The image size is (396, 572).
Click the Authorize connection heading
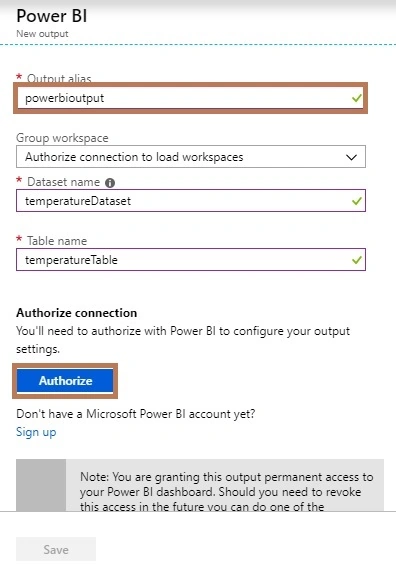77,313
